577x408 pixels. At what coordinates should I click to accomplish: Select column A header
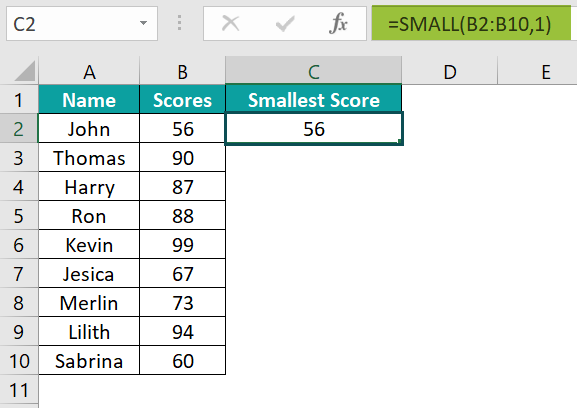(x=89, y=71)
